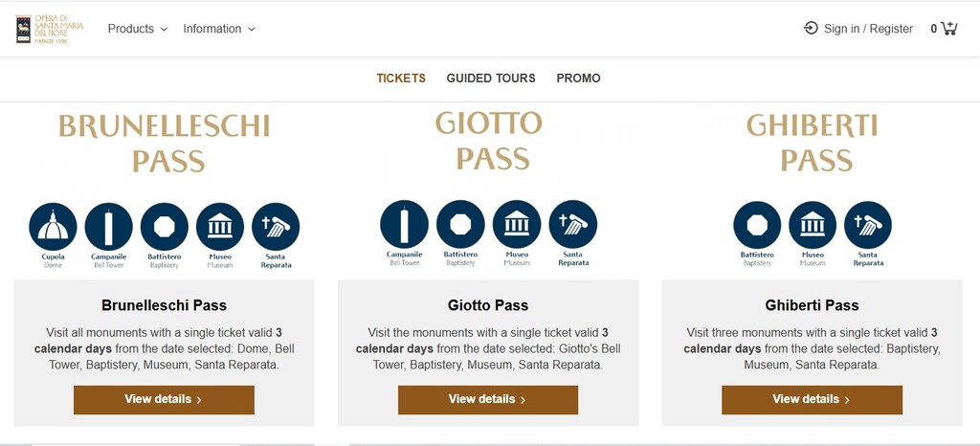The image size is (980, 446).
Task: Select the Santa Reparata icon under the Giotto Pass
Action: [x=573, y=224]
